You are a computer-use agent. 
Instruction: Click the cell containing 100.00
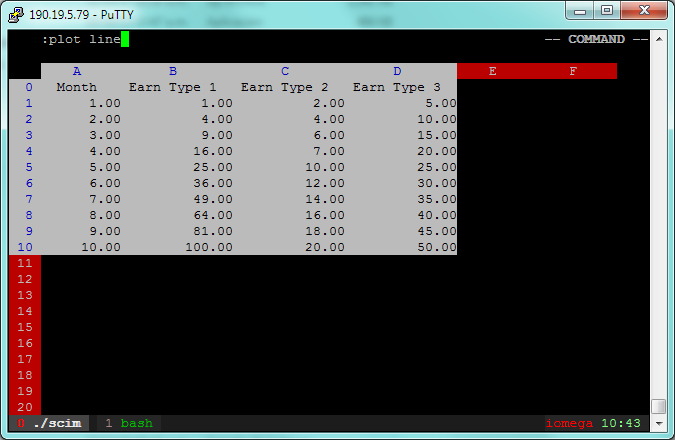pos(209,247)
